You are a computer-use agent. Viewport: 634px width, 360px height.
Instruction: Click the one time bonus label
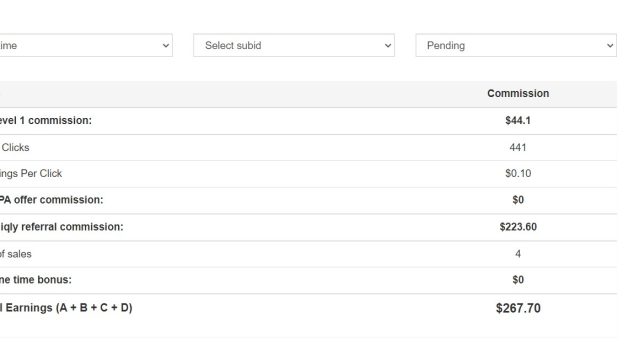tap(36, 280)
